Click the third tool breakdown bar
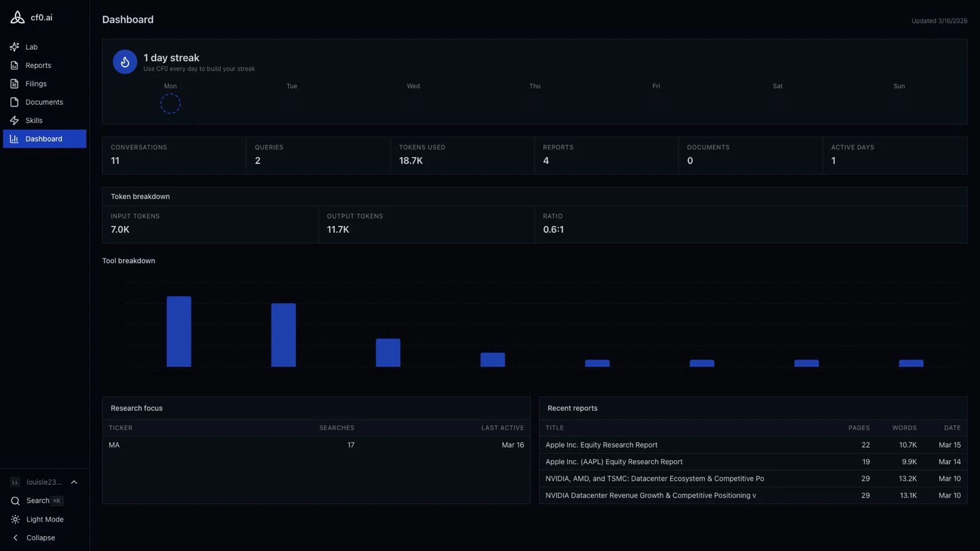 [x=388, y=353]
